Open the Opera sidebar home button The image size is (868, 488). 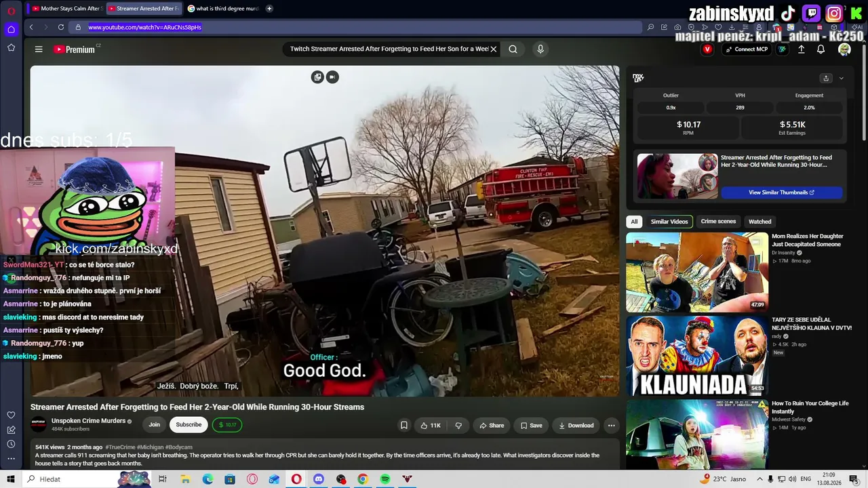point(11,29)
